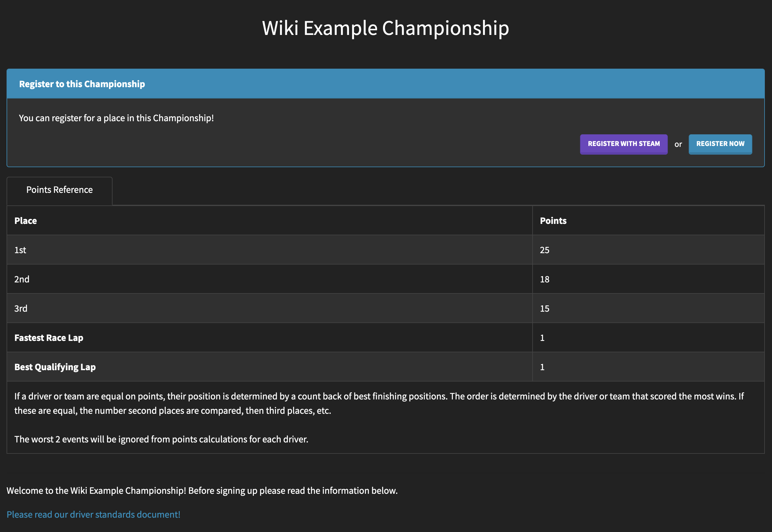Click the Register with Steam button

tap(623, 144)
